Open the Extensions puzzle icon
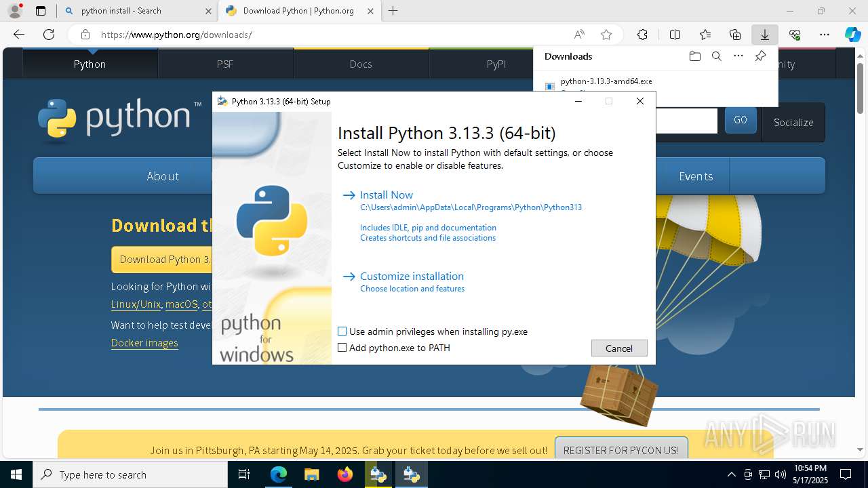 coord(642,35)
